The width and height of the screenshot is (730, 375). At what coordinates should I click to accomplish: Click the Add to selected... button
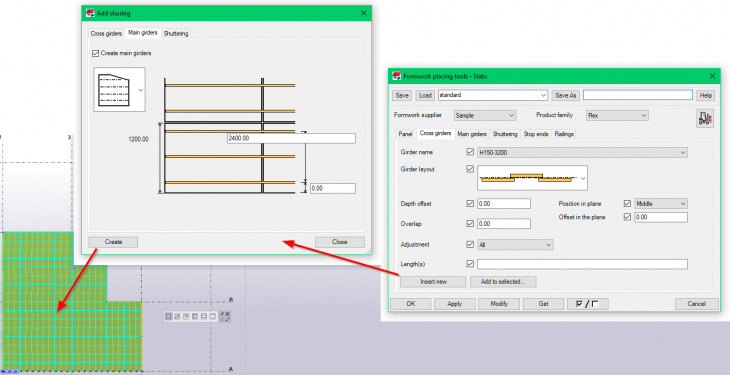[503, 281]
